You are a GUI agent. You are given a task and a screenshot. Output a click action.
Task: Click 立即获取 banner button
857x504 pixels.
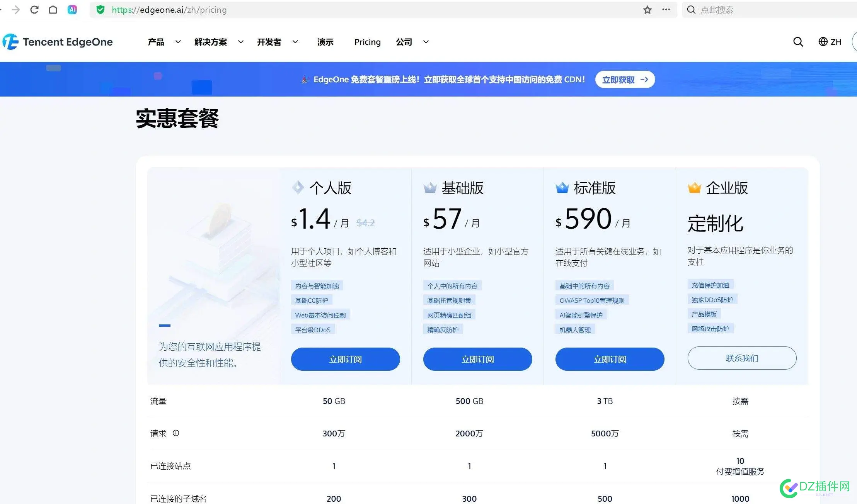tap(625, 80)
